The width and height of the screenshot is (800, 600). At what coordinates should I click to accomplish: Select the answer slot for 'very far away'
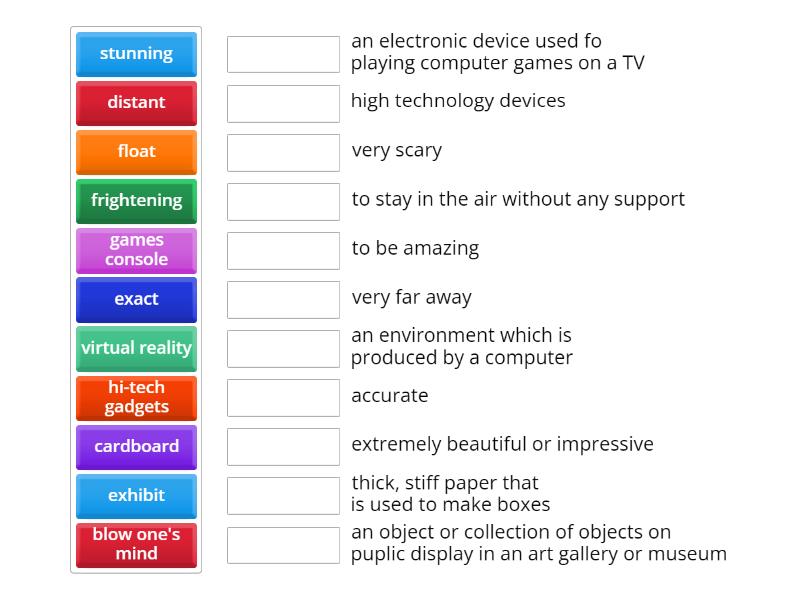pos(283,299)
